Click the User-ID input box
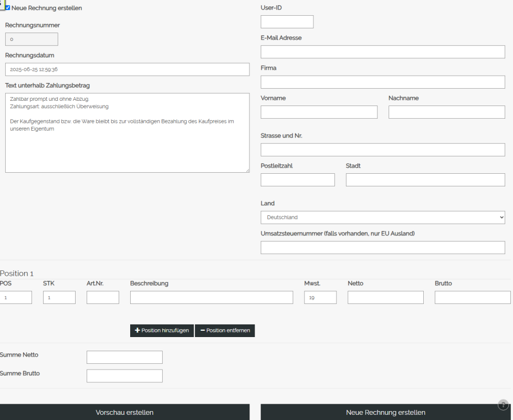The height and width of the screenshot is (420, 513). coord(287,22)
